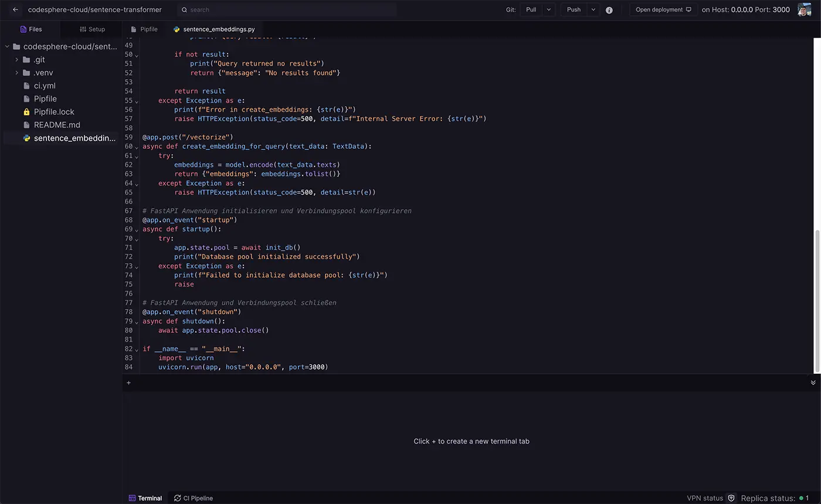This screenshot has height=504, width=821.
Task: Click the Open deployment button
Action: point(663,10)
